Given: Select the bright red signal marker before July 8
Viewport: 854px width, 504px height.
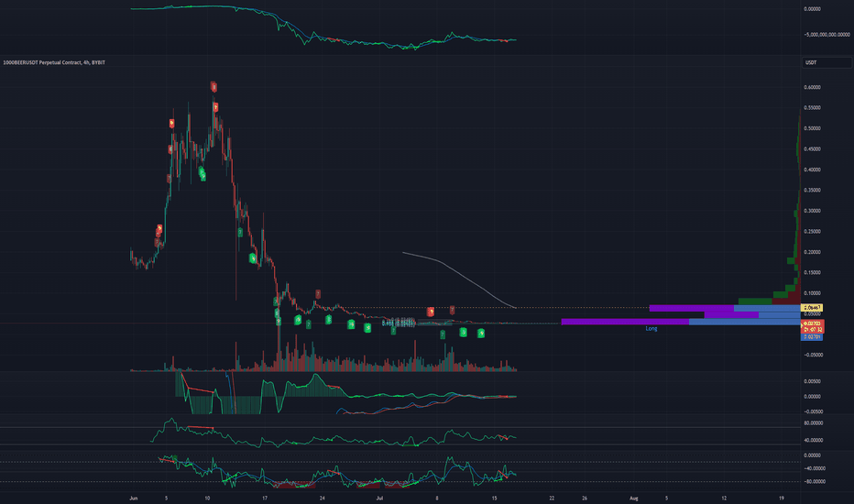Looking at the screenshot, I should (431, 312).
